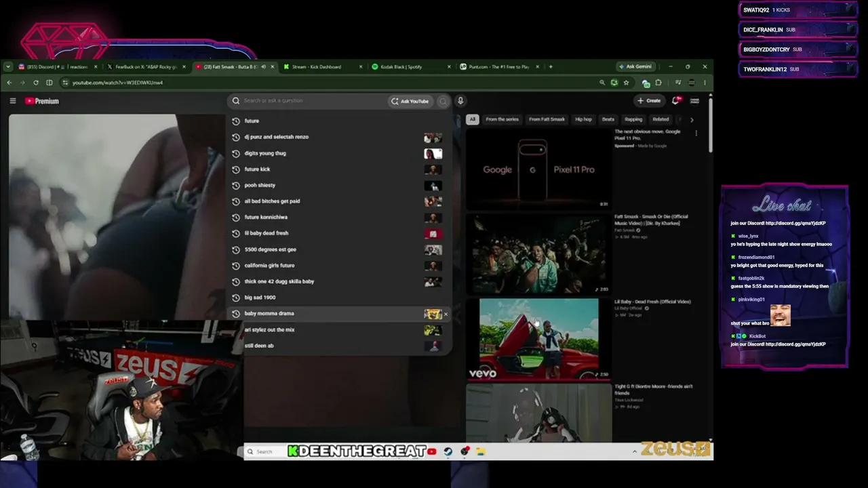Viewport: 868px width, 488px height.
Task: Open YouTube notifications bell
Action: click(x=675, y=100)
